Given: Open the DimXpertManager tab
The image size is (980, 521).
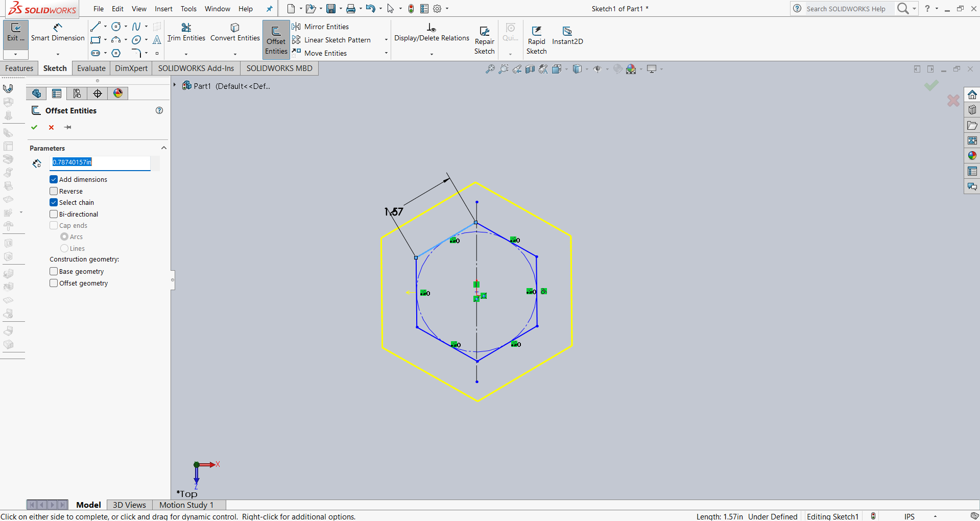Looking at the screenshot, I should point(98,93).
